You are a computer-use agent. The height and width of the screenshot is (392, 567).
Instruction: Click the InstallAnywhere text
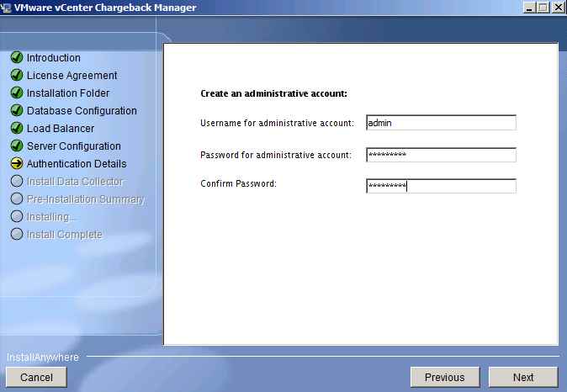[x=43, y=358]
